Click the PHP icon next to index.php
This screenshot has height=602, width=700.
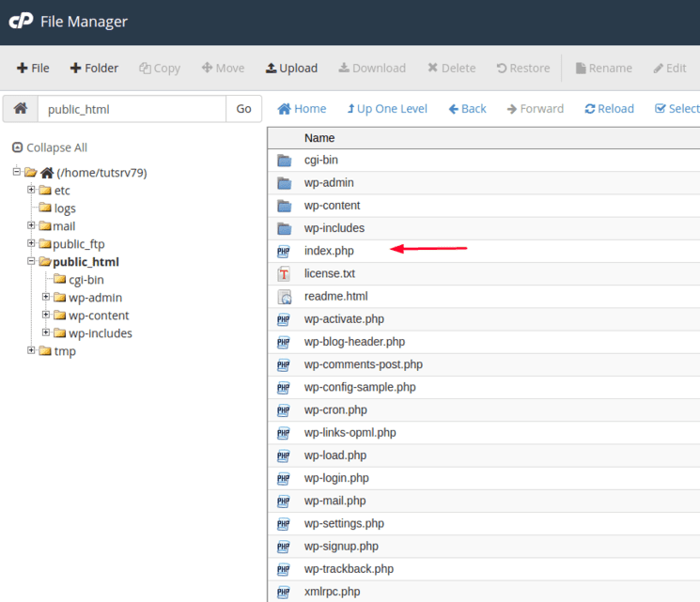click(284, 251)
